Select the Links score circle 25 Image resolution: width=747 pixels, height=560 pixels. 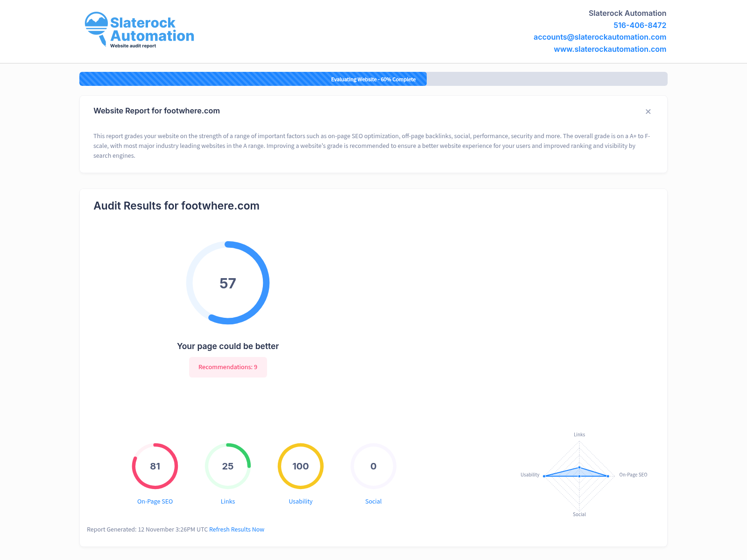click(228, 466)
